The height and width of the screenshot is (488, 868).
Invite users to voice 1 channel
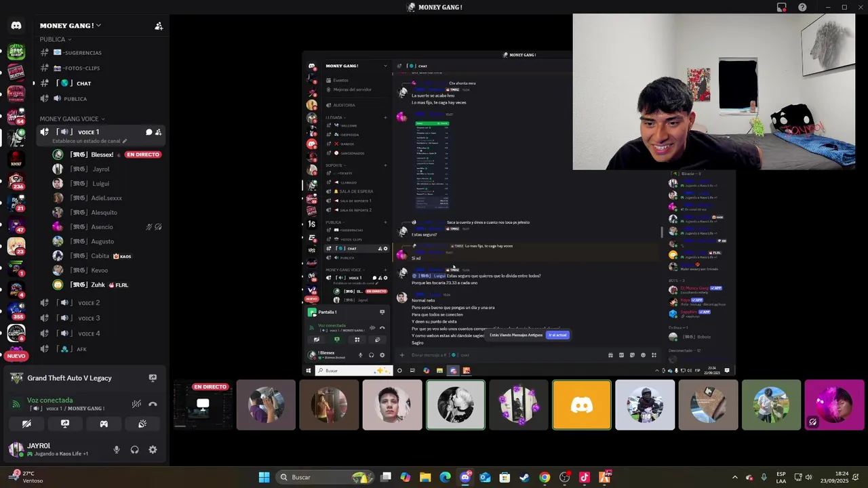click(159, 132)
